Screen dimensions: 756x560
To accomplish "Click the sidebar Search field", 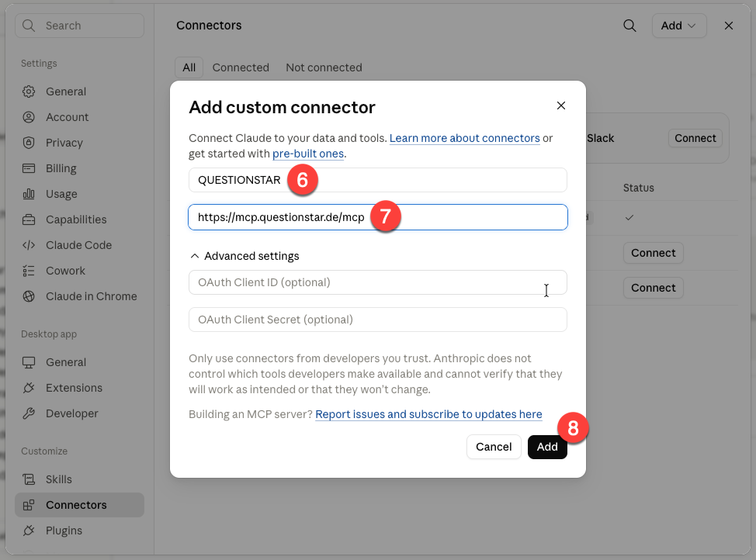I will (x=79, y=26).
